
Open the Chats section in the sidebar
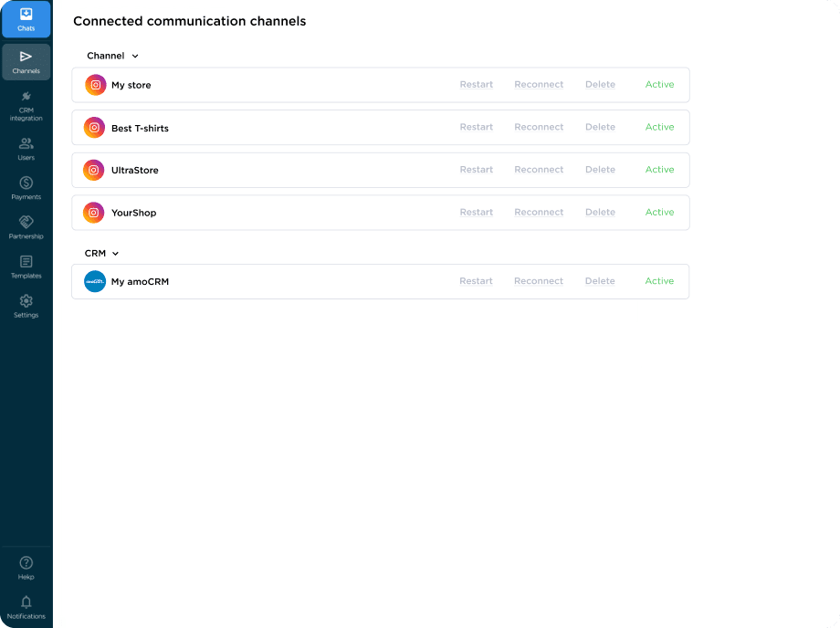(x=26, y=18)
